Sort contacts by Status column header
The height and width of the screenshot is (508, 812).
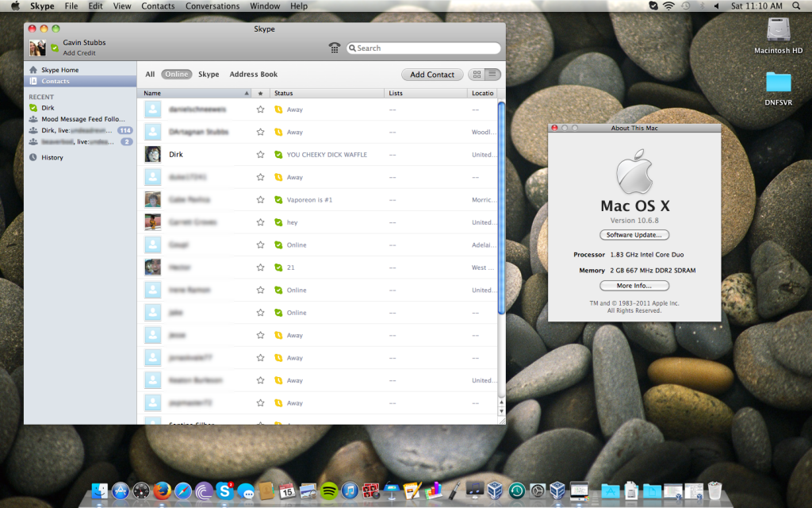(x=327, y=94)
